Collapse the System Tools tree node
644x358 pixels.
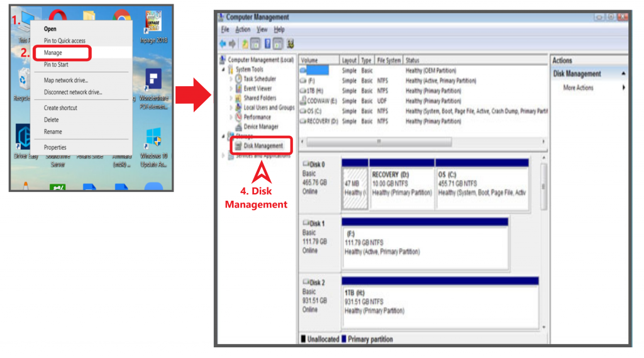(223, 69)
